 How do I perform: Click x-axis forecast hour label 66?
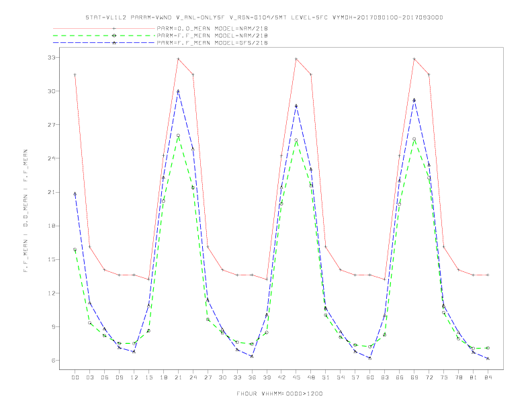coord(400,377)
